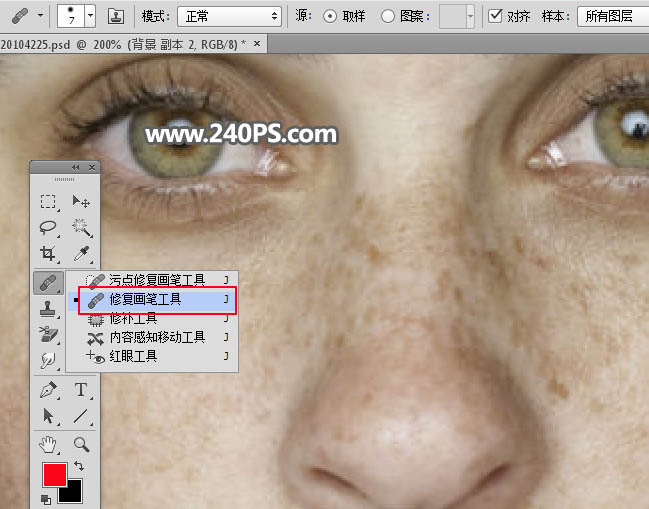The image size is (649, 509).
Task: Toggle the 对齐 checkbox
Action: (495, 17)
